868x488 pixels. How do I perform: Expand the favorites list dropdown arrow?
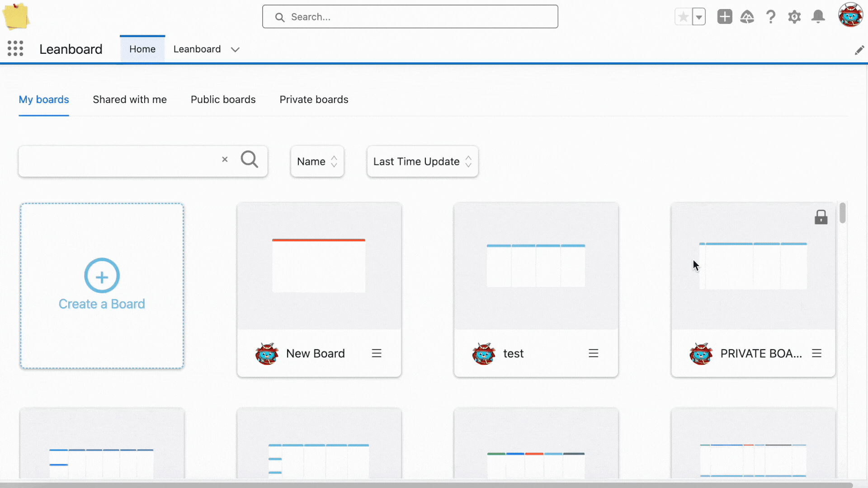click(699, 17)
